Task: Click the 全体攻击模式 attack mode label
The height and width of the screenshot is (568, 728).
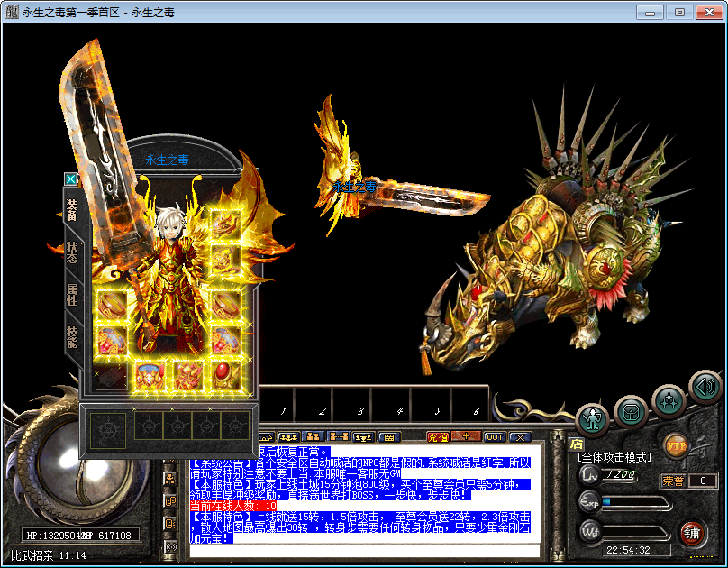Action: point(614,457)
